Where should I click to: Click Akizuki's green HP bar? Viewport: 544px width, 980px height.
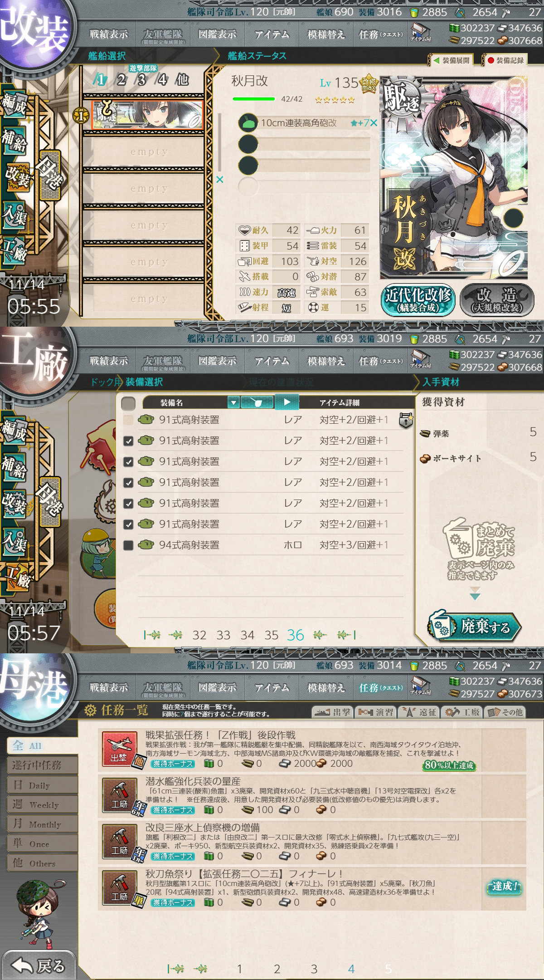(x=254, y=99)
